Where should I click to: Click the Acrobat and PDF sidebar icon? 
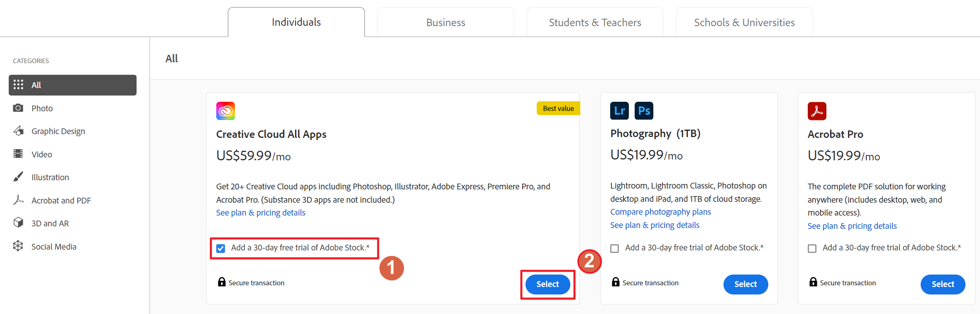[x=18, y=200]
